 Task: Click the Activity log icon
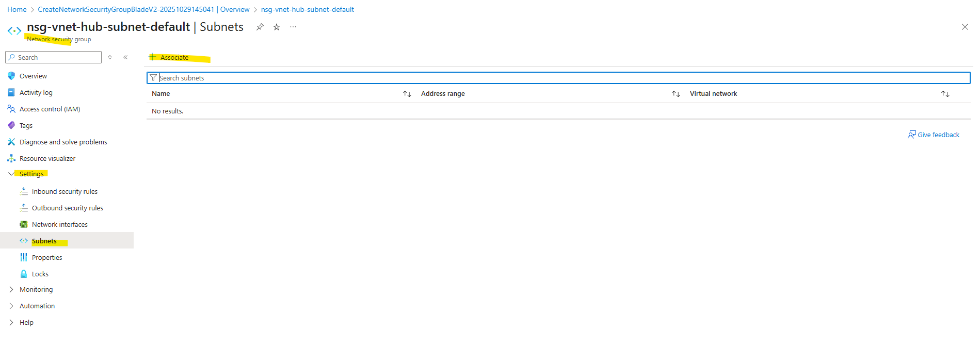coord(11,92)
